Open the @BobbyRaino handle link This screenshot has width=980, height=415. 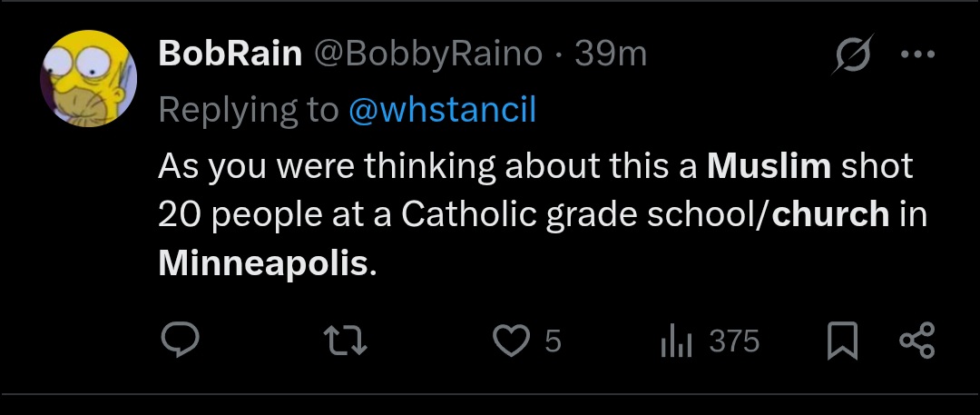click(428, 54)
